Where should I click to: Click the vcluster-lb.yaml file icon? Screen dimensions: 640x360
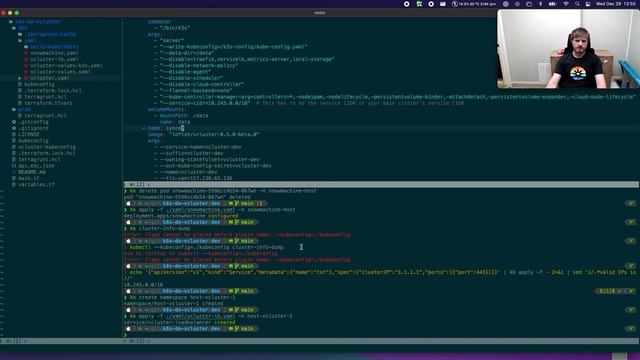pyautogui.click(x=26, y=59)
